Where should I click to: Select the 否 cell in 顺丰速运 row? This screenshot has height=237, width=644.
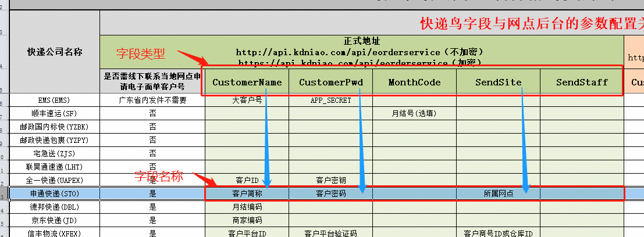(x=152, y=114)
